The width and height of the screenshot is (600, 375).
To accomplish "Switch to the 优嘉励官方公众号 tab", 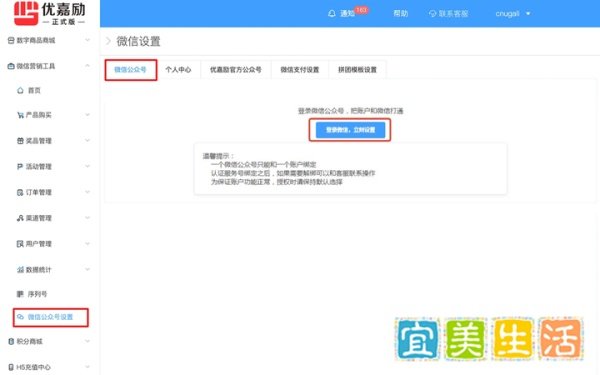I will [236, 70].
